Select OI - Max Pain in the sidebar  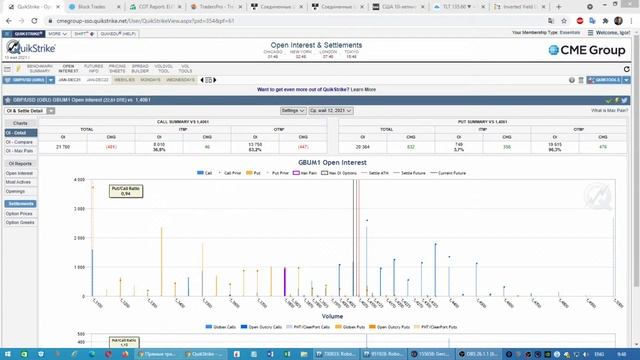point(21,151)
